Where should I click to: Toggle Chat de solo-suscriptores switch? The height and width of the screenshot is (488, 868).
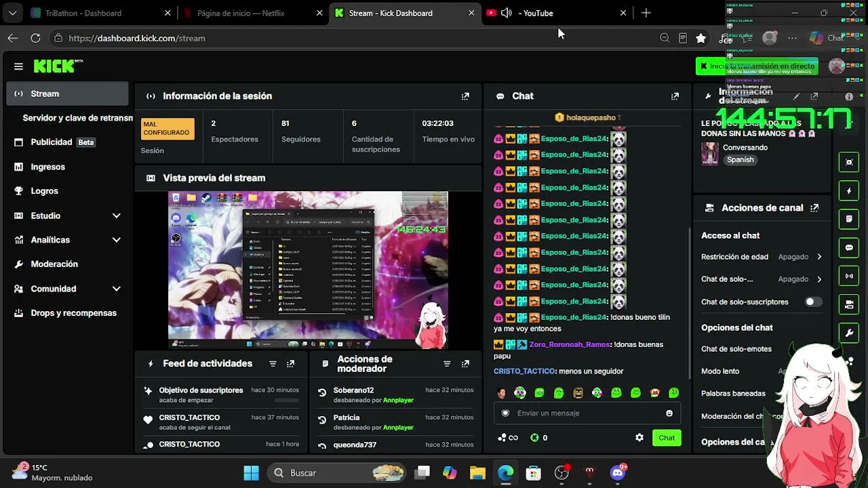(x=813, y=302)
